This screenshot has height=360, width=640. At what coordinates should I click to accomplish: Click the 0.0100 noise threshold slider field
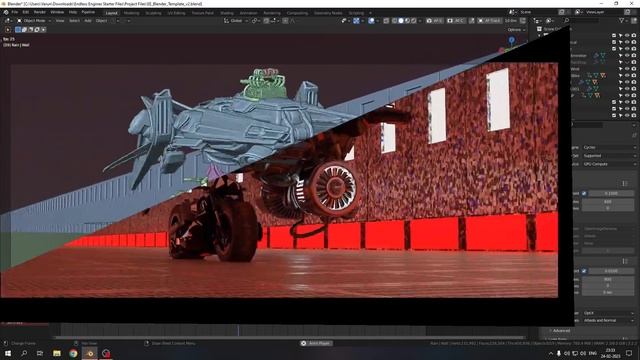tap(611, 271)
